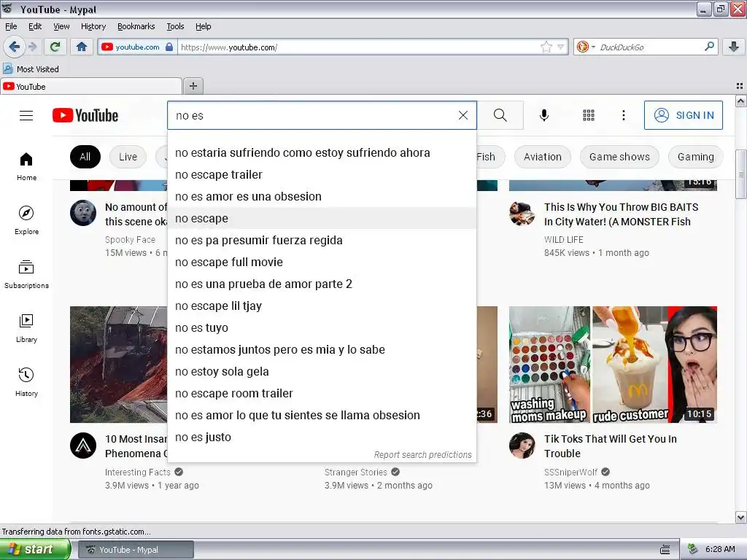Open the History menu
Viewport: 747px width, 560px height.
93,26
